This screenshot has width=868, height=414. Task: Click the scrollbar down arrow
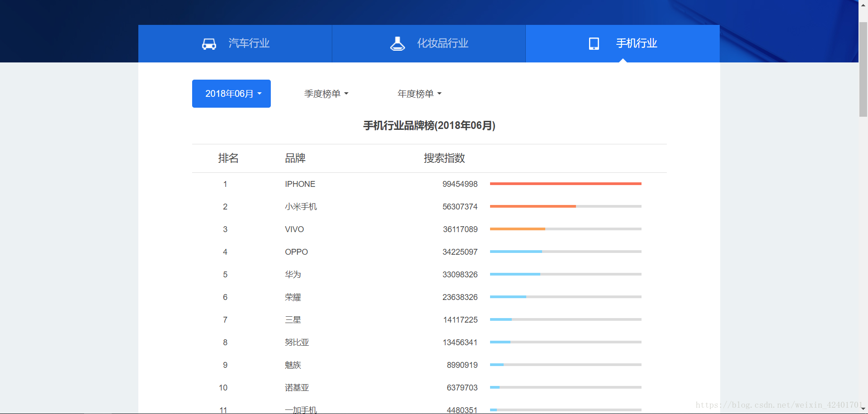pyautogui.click(x=863, y=409)
